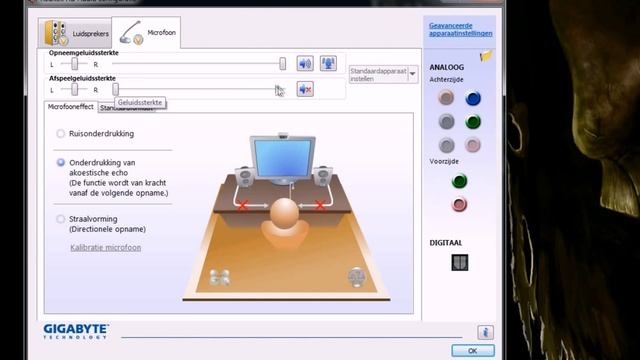Click the GIGABYTE Technology logo
640x360 pixels.
click(x=76, y=331)
